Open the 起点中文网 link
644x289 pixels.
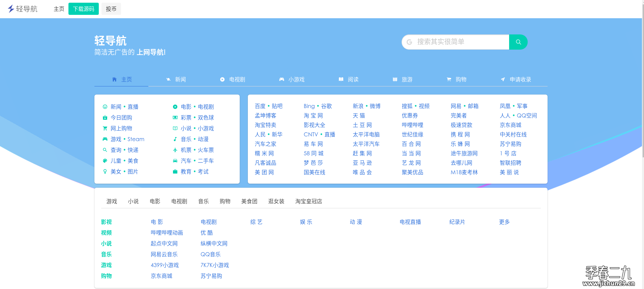(x=164, y=243)
